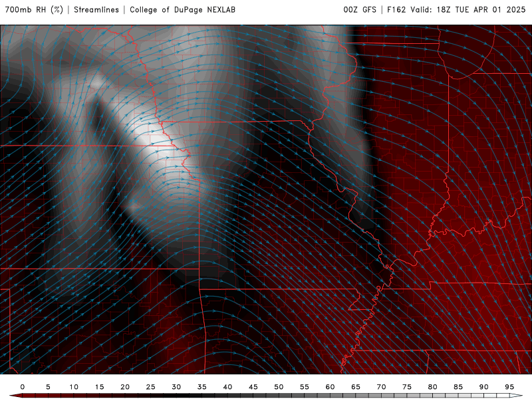Select the "55" scale label

305,387
